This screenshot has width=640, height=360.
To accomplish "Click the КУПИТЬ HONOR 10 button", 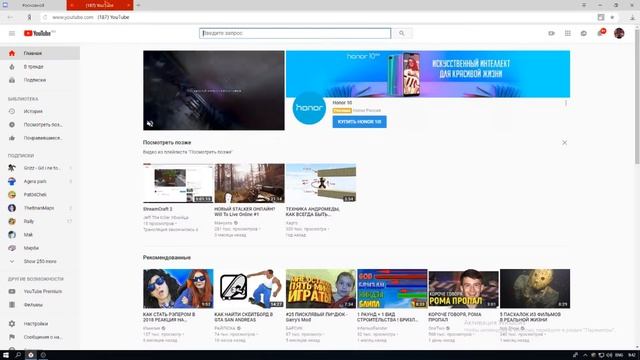I will tap(359, 122).
